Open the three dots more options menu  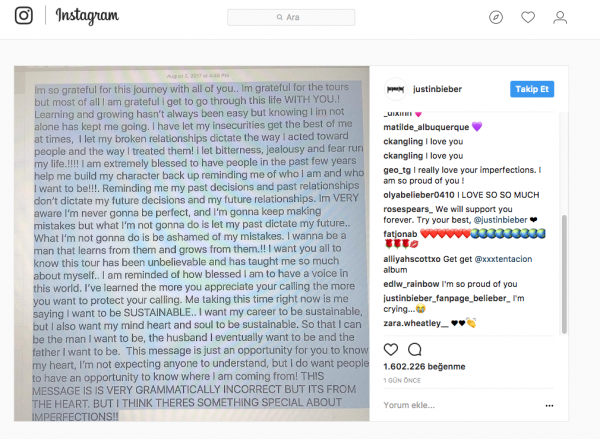[x=549, y=405]
